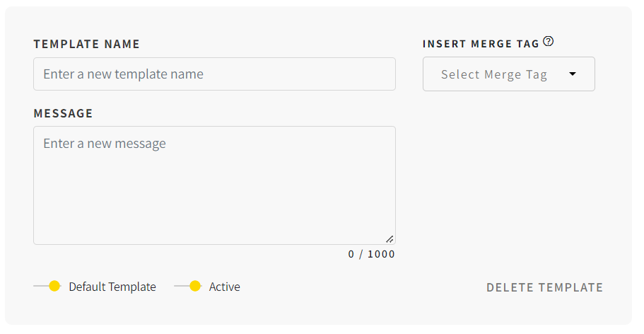Click the Active label text

[225, 287]
